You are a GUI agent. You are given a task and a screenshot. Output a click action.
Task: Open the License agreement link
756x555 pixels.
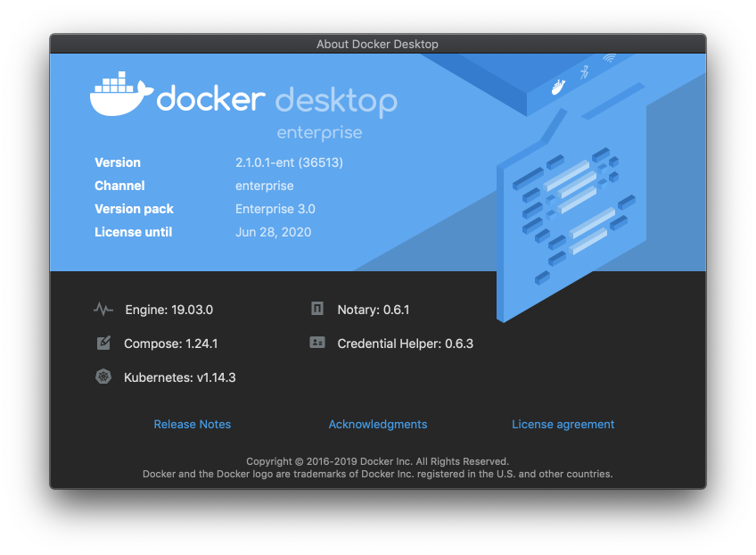click(563, 424)
